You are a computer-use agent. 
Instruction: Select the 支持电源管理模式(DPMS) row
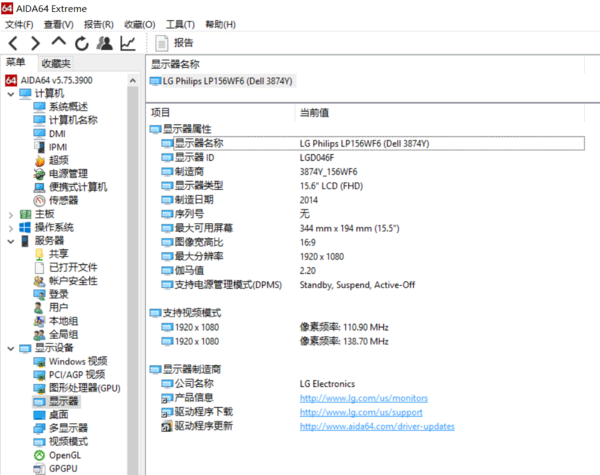pyautogui.click(x=373, y=285)
